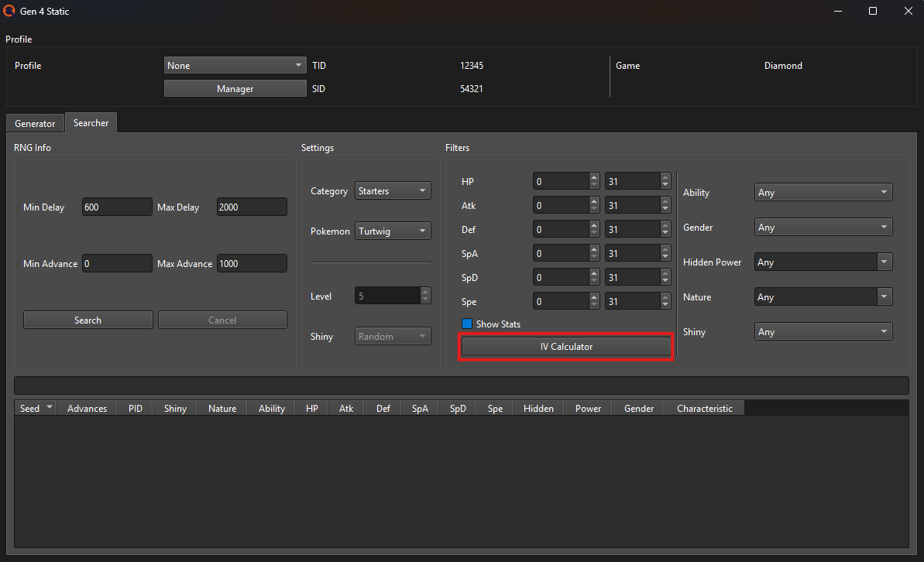
Task: Click the Atk maximum IV spinbox
Action: (637, 206)
